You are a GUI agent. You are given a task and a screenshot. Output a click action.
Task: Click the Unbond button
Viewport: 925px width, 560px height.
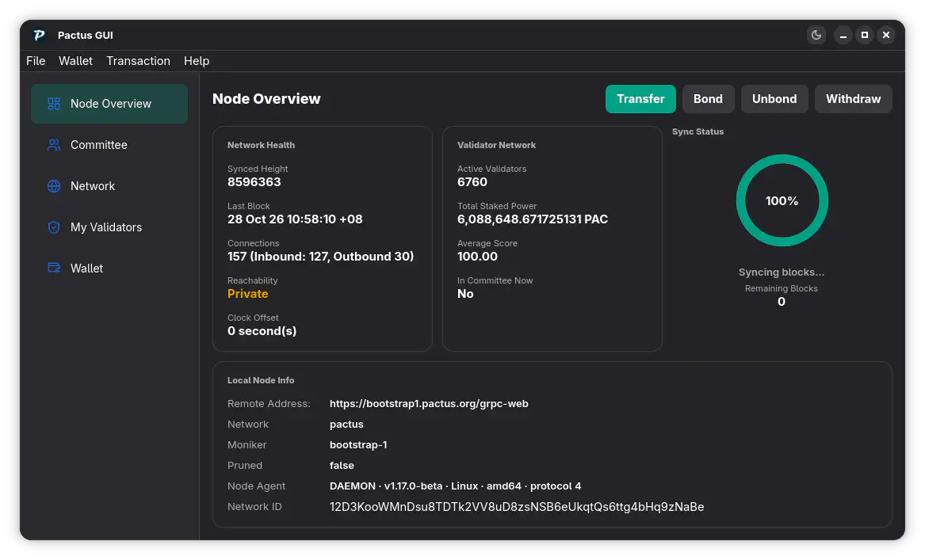(774, 99)
